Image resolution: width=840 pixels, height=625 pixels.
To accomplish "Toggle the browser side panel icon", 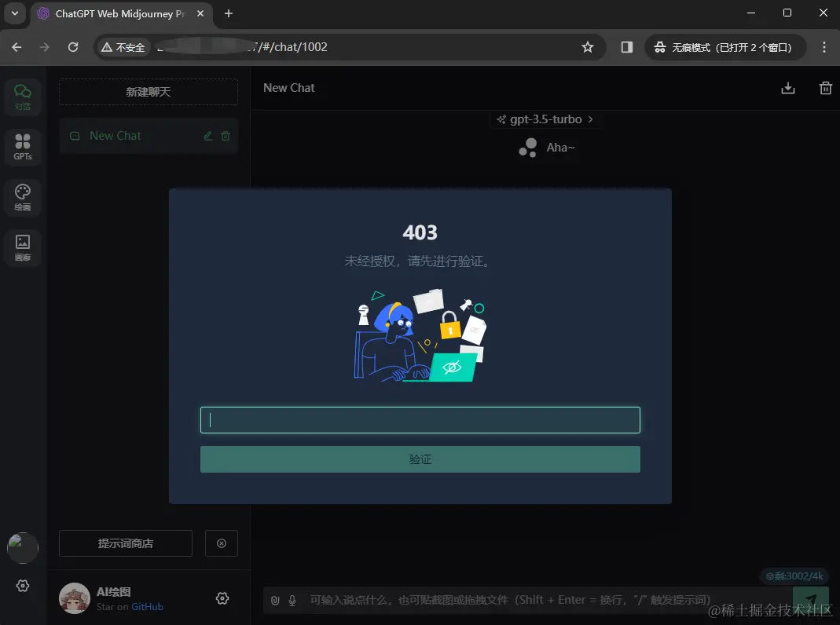I will click(x=627, y=47).
